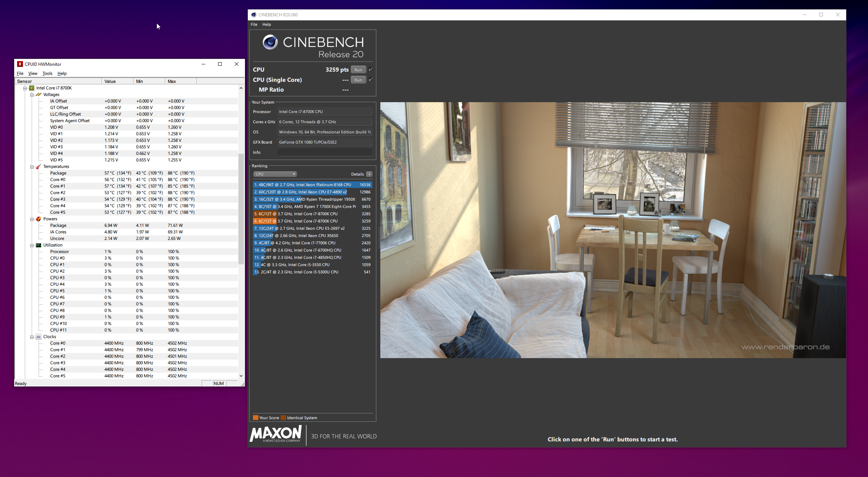Click the Intel Core i7 8700K chip icon
The image size is (868, 477).
pos(32,88)
